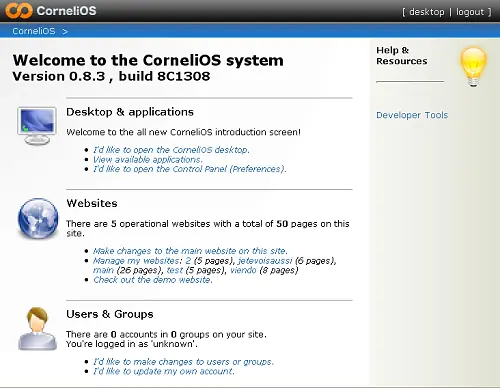
Task: Click the 'Manage my websites' link
Action: pos(137,260)
